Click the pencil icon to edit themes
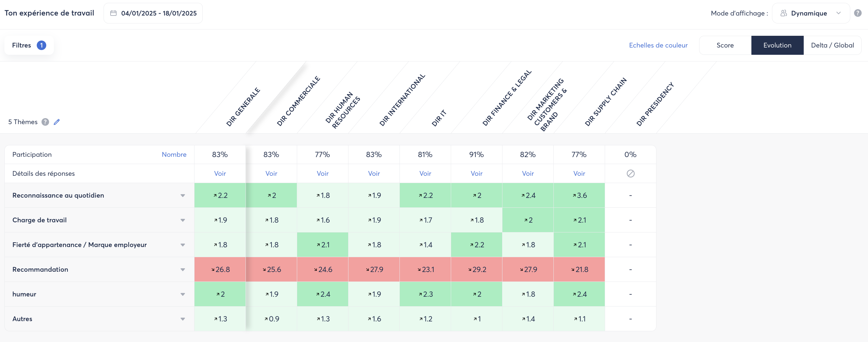Screen dimensions: 868x342 click(x=57, y=122)
